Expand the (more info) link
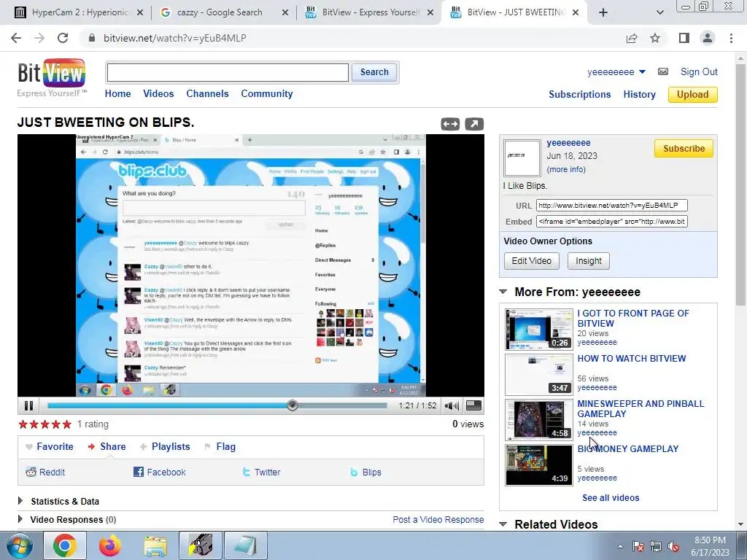The image size is (747, 560). [x=566, y=169]
